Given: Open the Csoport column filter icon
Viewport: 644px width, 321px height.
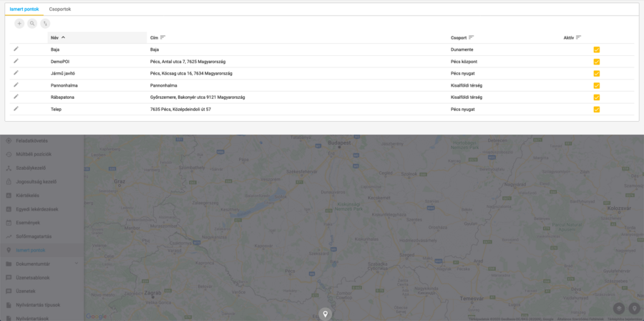Looking at the screenshot, I should pos(471,37).
